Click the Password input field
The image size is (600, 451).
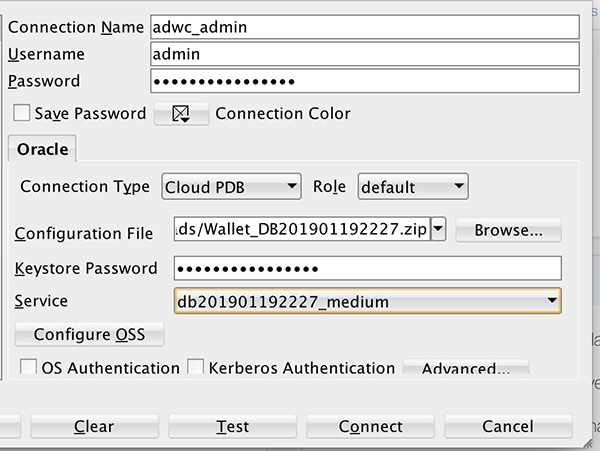(x=364, y=81)
